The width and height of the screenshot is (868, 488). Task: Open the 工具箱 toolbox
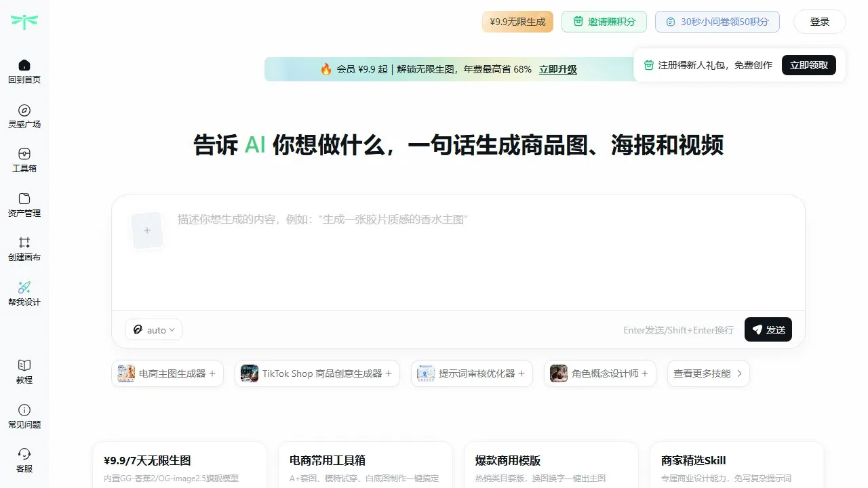click(x=24, y=160)
